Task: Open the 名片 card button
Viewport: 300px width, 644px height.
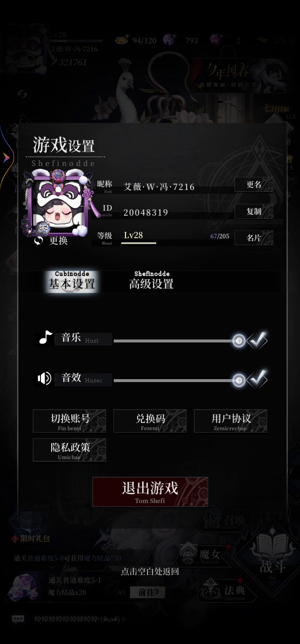Action: pyautogui.click(x=254, y=238)
